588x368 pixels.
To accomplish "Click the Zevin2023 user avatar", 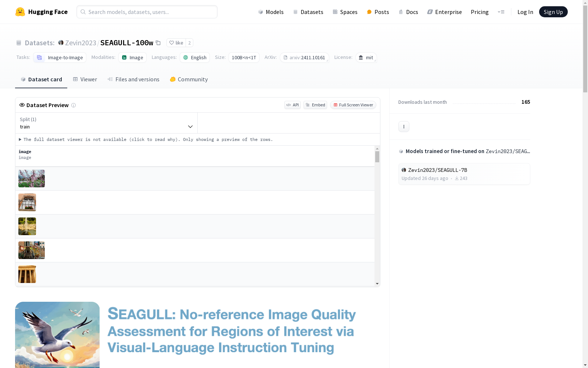I will [x=61, y=43].
